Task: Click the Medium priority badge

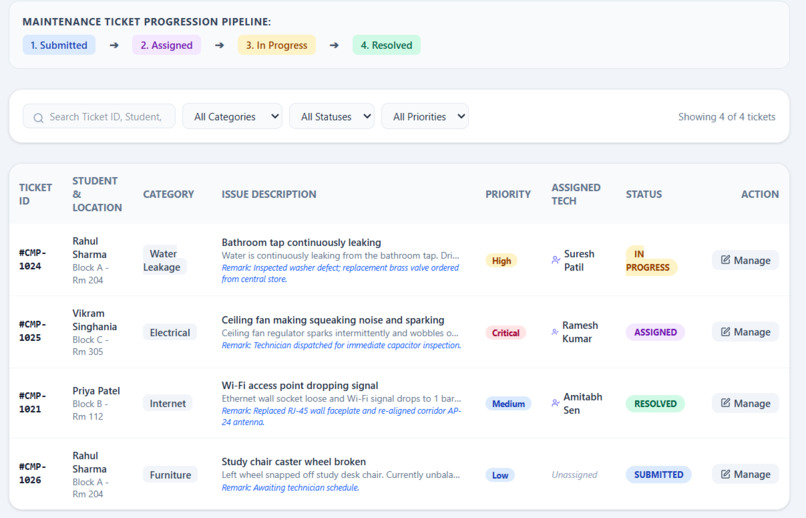Action: 508,404
